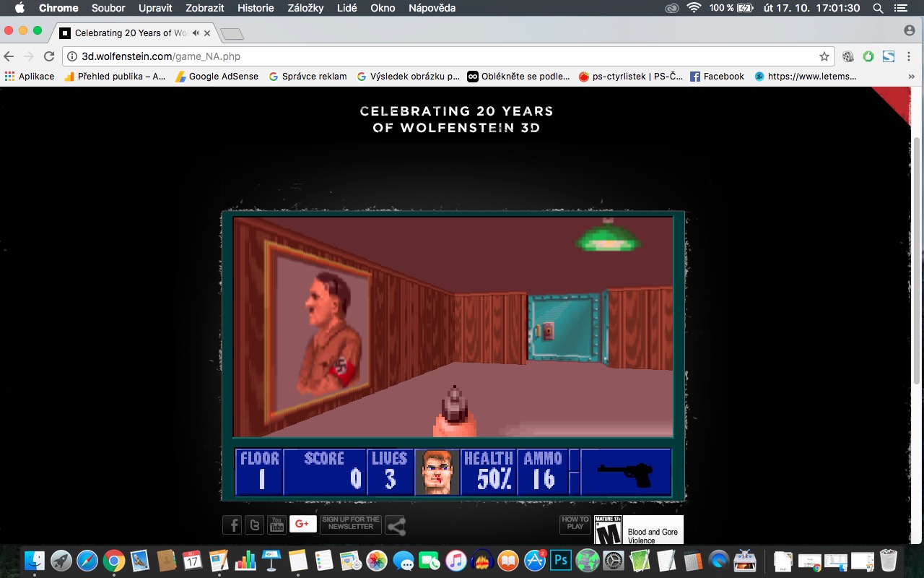Image resolution: width=924 pixels, height=578 pixels.
Task: Open the ps-ctyrlistek bookmark
Action: 630,76
